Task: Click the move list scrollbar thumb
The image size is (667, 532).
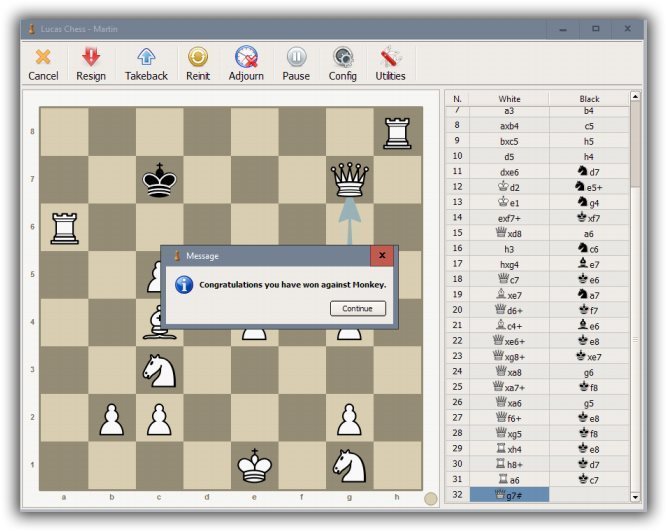Action: (635, 144)
